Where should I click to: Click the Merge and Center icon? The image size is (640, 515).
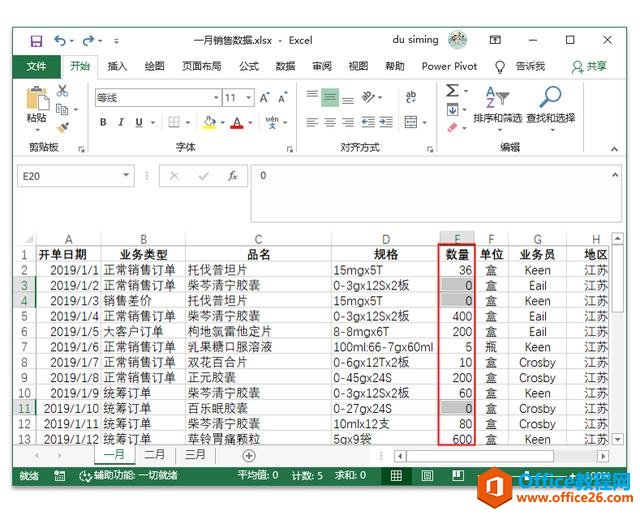(x=411, y=122)
